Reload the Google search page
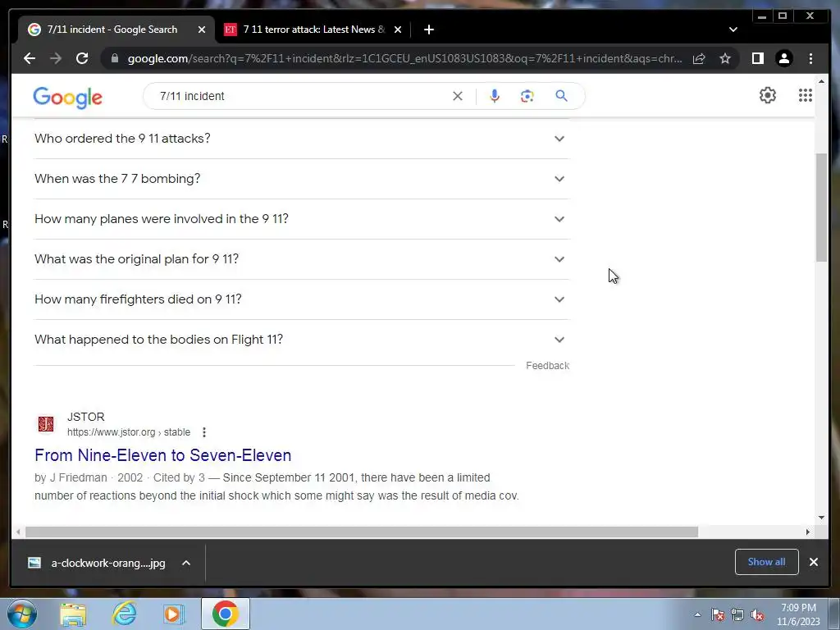840x630 pixels. coord(82,58)
